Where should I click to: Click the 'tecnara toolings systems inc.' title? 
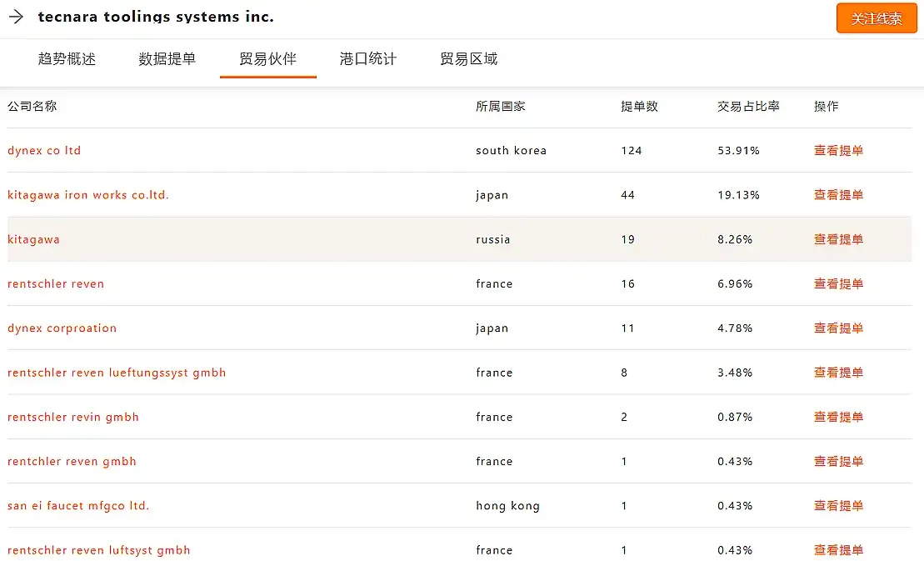(156, 17)
